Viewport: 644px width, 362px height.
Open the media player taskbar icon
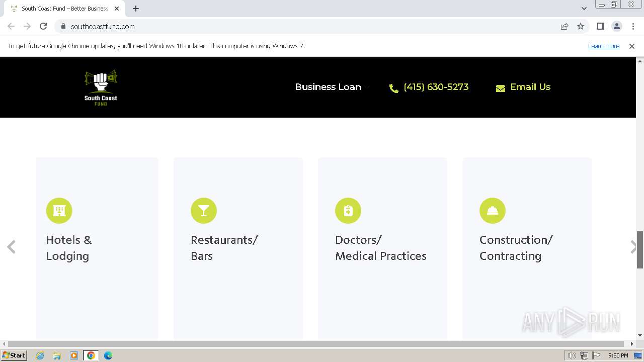[x=74, y=355]
